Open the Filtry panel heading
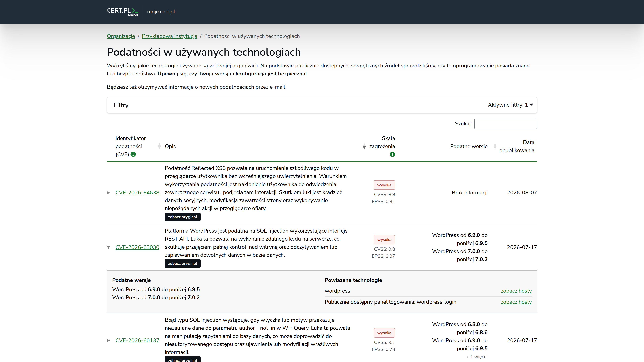The image size is (644, 362). [x=121, y=105]
